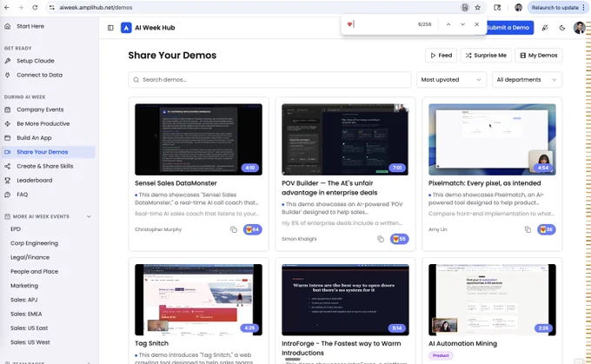This screenshot has width=591, height=364.
Task: Open Sales: US East link
Action: tap(29, 328)
